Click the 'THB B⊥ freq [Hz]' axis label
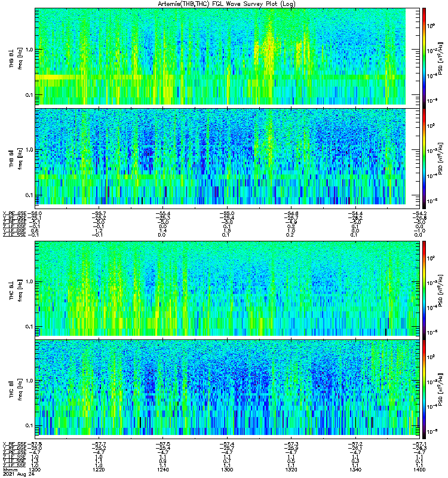This screenshot has width=448, height=478. 16,58
